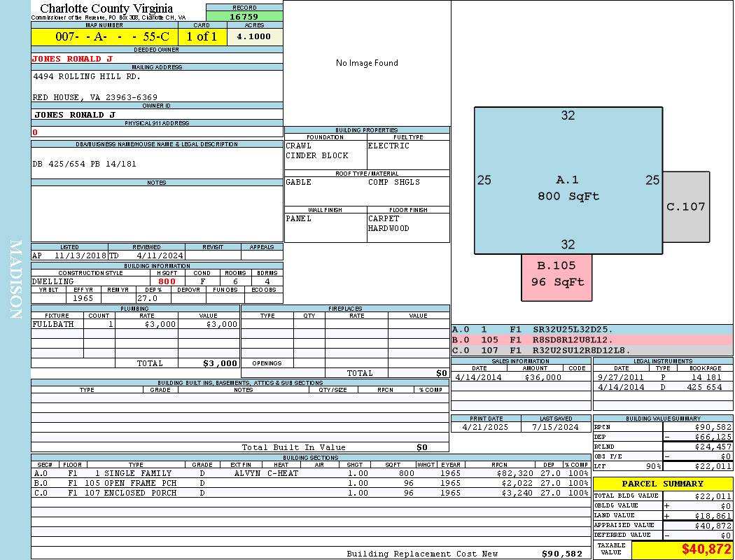Screen dimensions: 735x560
Task: Select the gray C.107 sketch section
Action: 686,206
